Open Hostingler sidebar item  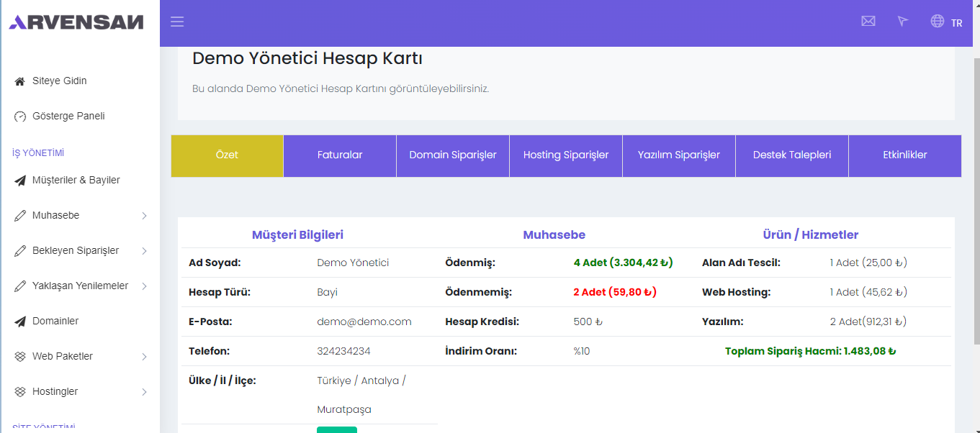pyautogui.click(x=55, y=391)
